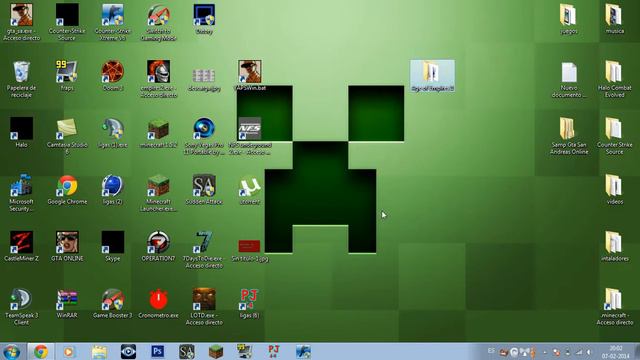
Task: Open the .minecraft - Acceso directo folder shortcut
Action: 614,307
